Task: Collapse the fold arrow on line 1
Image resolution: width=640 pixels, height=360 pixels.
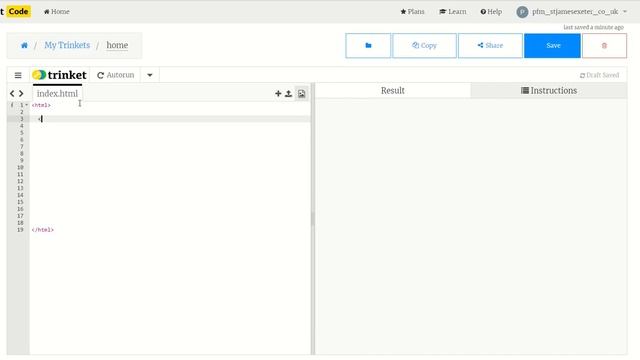Action: [27, 105]
